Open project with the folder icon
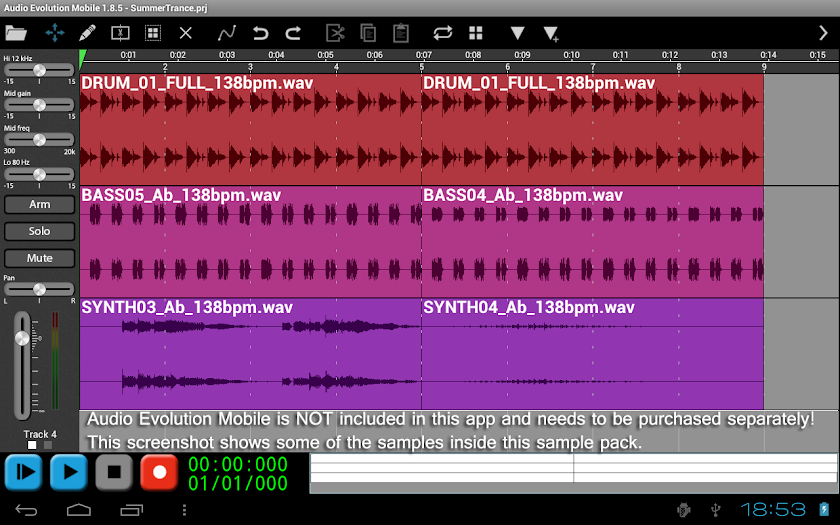840x525 pixels. pos(16,33)
